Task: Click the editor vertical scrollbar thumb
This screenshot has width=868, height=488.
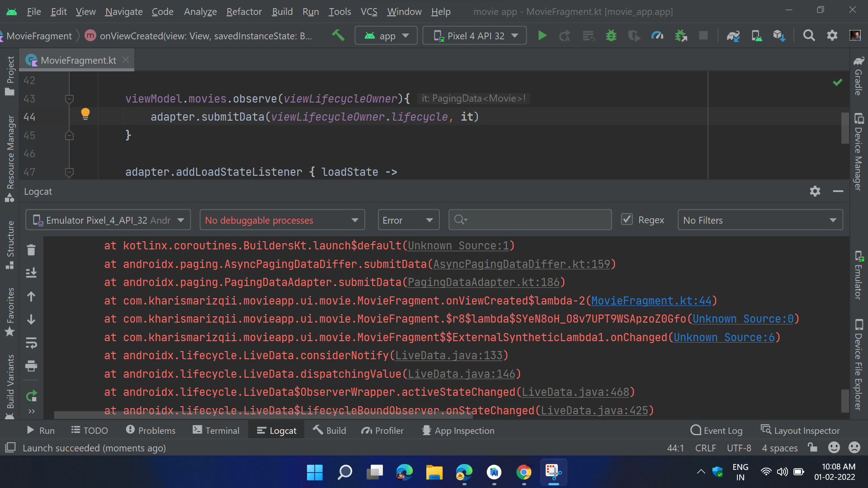Action: (x=844, y=128)
